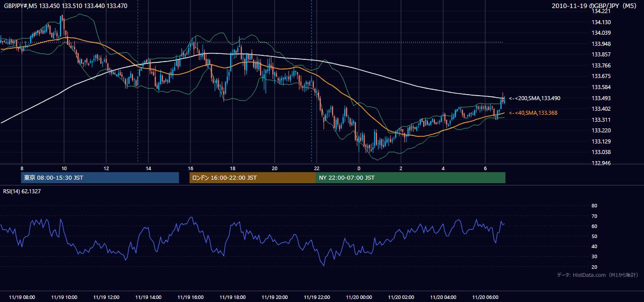Viewport: 644px width, 302px height.
Task: Click the 11/19 16:00 date axis label
Action: click(x=190, y=297)
